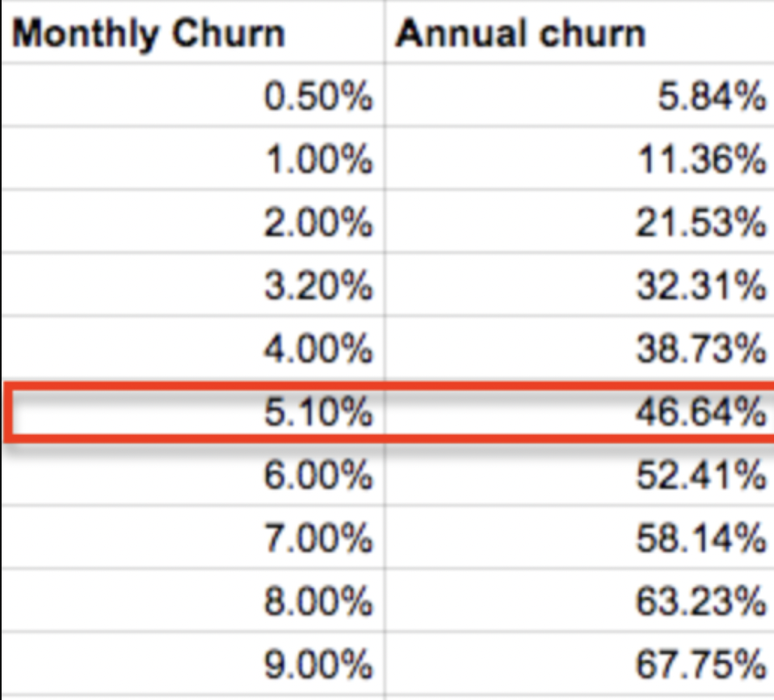
Task: Select the 63.23% annual churn cell
Action: [579, 601]
